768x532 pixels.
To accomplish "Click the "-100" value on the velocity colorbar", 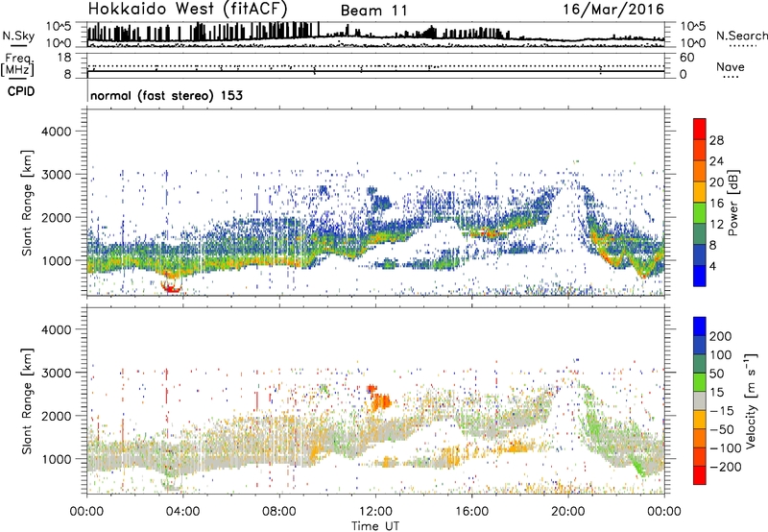I will [726, 448].
